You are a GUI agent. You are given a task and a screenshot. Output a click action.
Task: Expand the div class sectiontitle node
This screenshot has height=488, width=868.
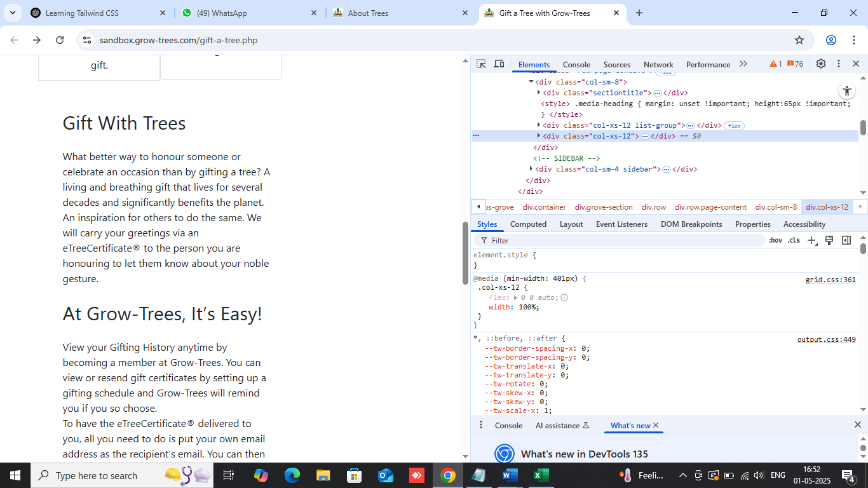click(539, 93)
